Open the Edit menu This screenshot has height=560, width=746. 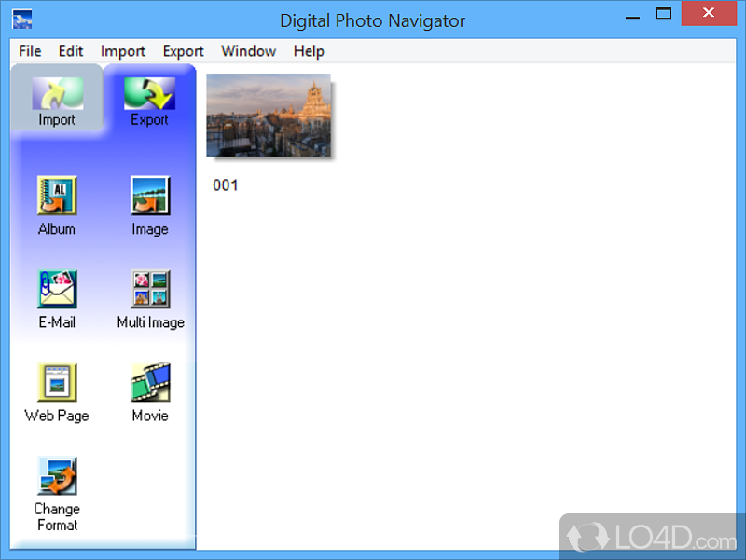click(71, 51)
